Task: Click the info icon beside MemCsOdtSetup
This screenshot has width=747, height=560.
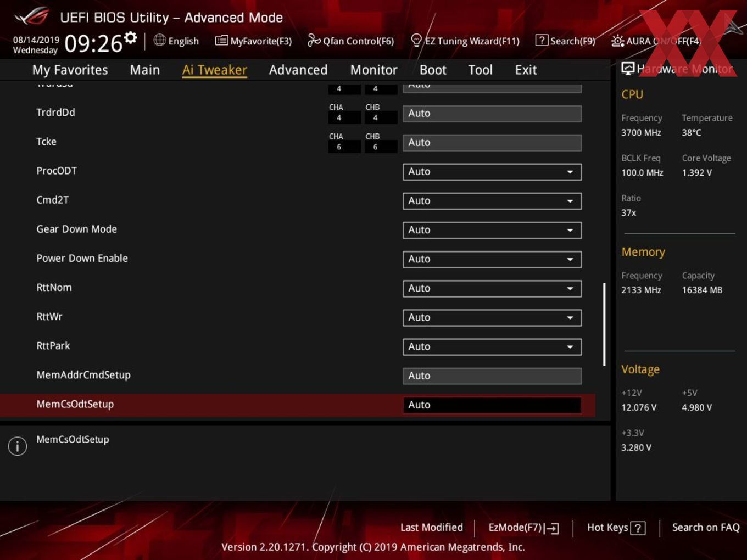Action: coord(18,446)
